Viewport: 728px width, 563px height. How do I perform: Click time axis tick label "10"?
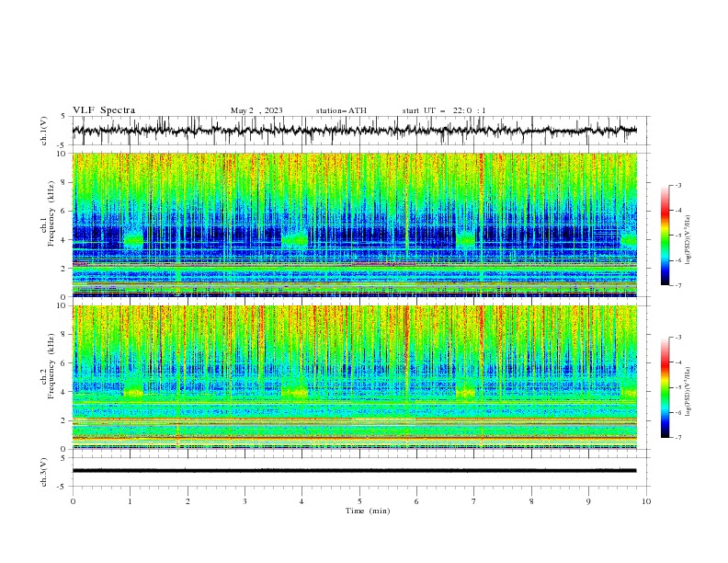pos(646,501)
